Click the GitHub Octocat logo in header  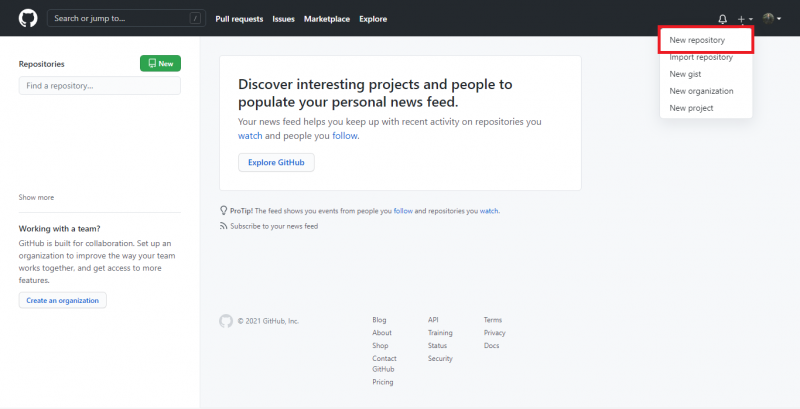[28, 18]
